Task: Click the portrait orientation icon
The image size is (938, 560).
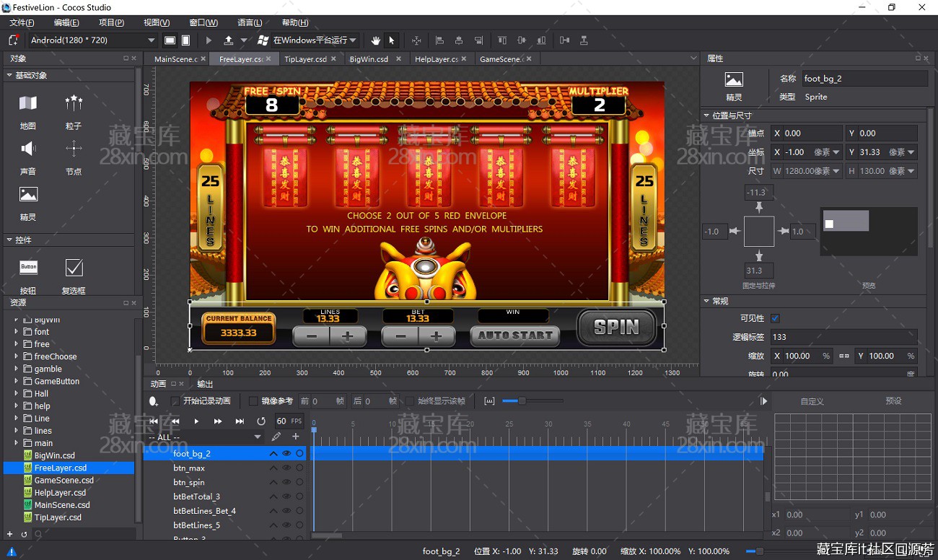Action: (186, 40)
